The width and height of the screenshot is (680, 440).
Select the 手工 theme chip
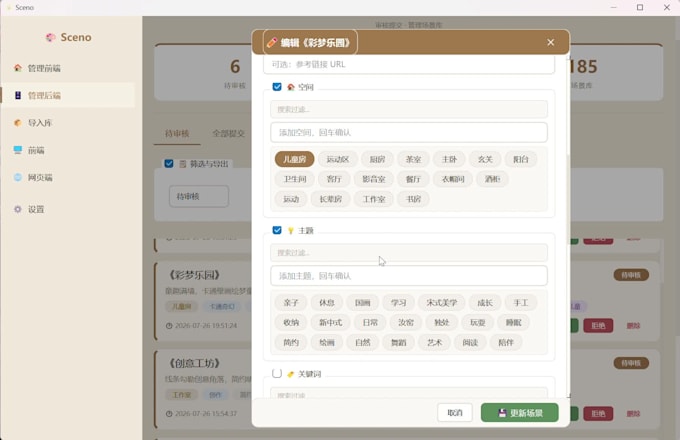pos(521,303)
